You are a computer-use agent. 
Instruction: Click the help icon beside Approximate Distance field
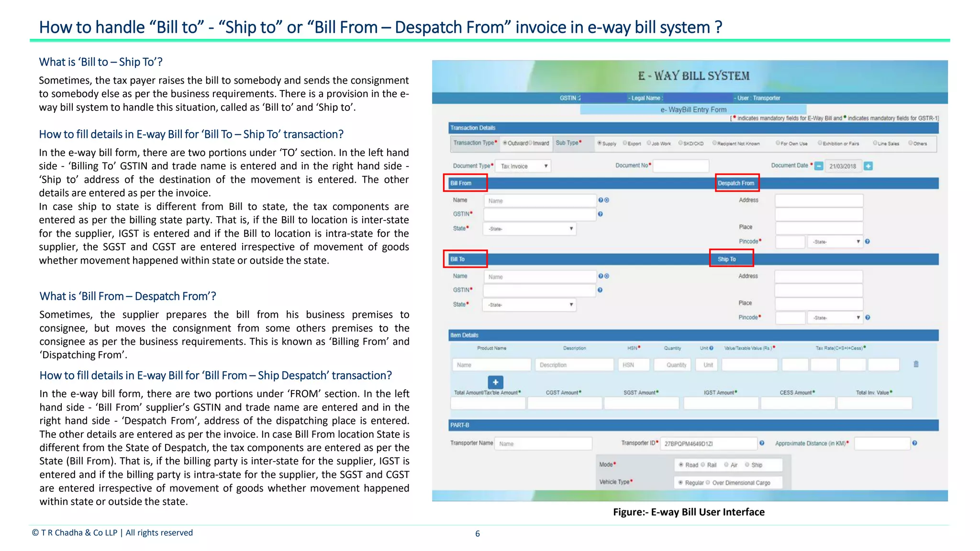914,443
